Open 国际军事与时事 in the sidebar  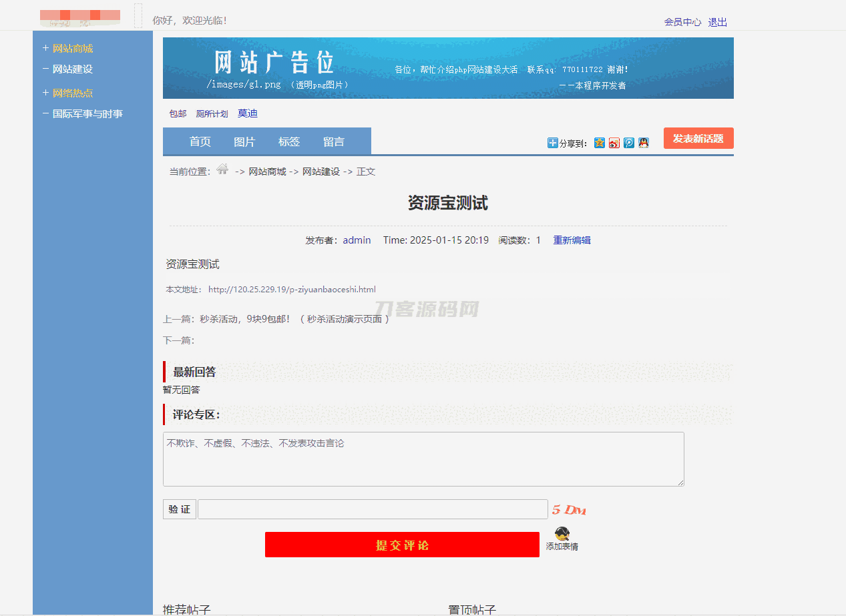click(x=87, y=114)
